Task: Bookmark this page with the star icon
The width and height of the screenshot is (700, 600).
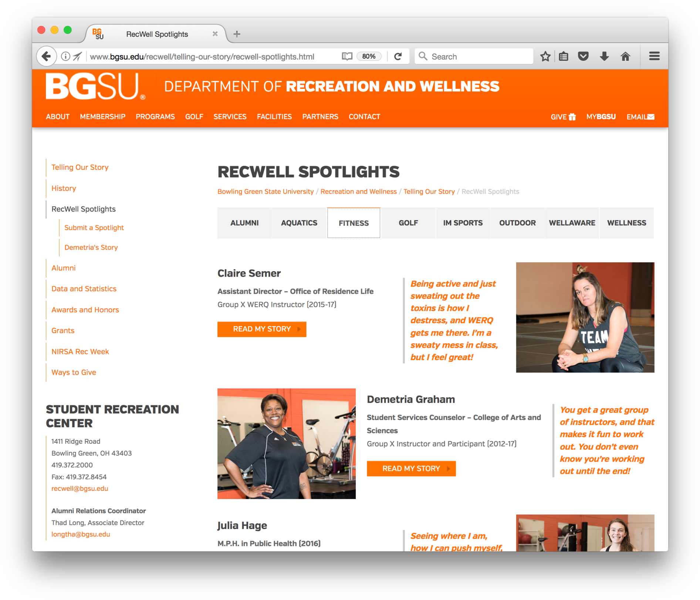Action: 545,57
